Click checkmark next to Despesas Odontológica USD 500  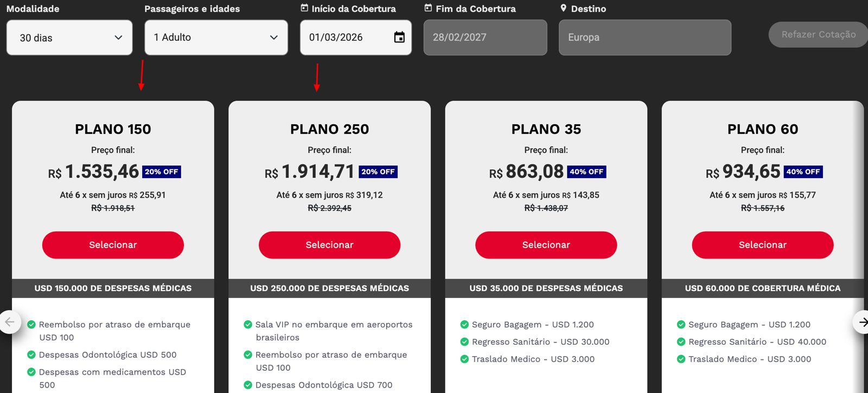(31, 354)
